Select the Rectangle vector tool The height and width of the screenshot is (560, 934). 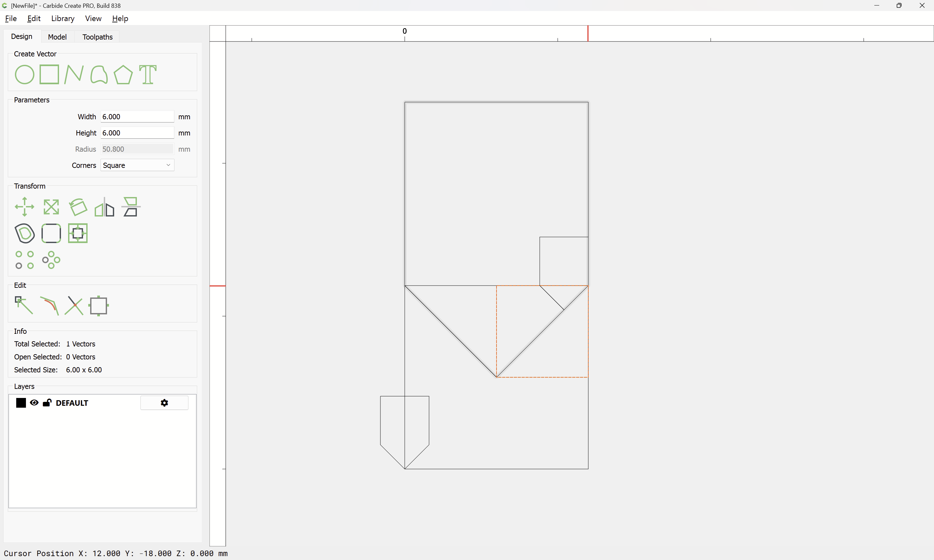click(x=49, y=74)
